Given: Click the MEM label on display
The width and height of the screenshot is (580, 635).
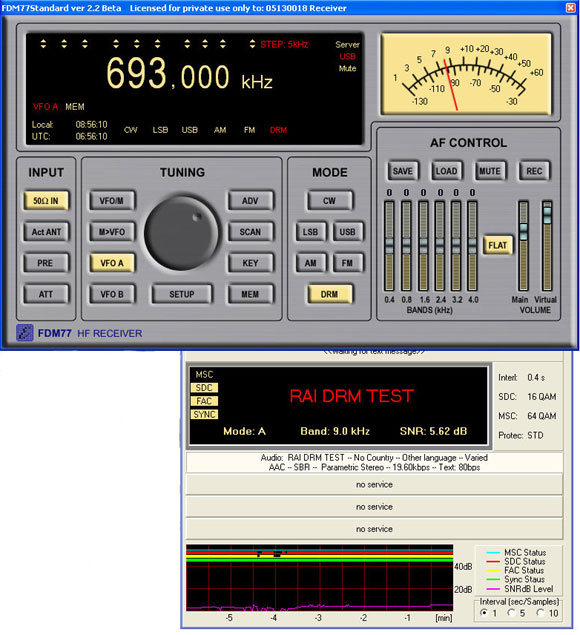Looking at the screenshot, I should point(75,107).
